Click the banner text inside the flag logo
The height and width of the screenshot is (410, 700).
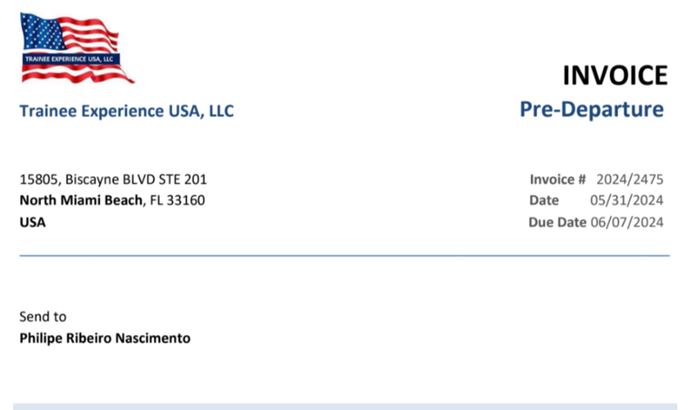71,59
